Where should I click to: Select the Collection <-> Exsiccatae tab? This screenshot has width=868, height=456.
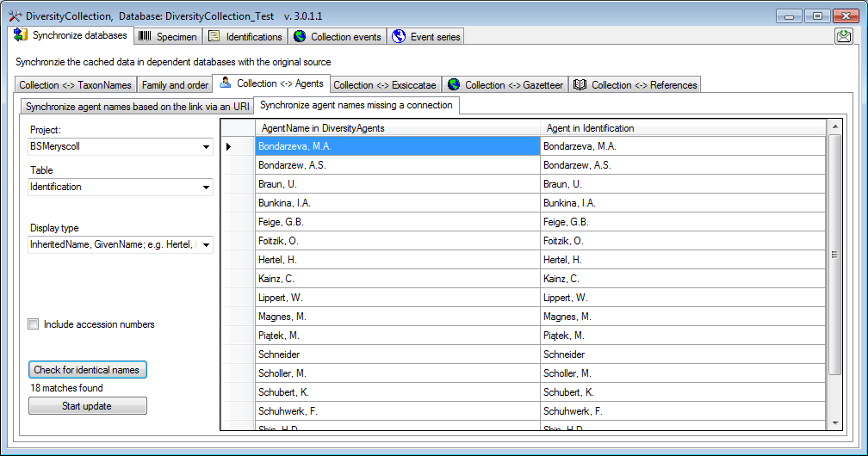pyautogui.click(x=385, y=84)
